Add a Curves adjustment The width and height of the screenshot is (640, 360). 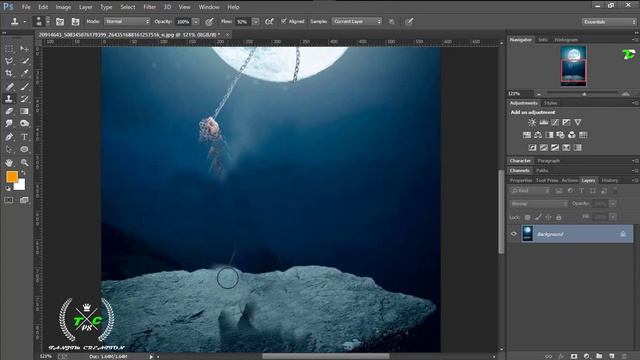click(x=555, y=122)
